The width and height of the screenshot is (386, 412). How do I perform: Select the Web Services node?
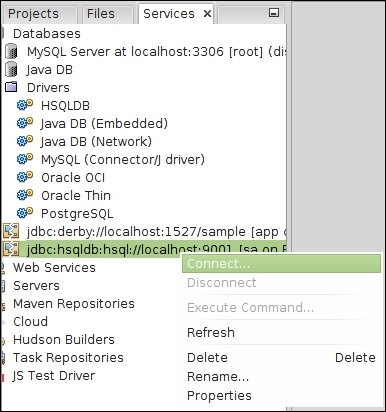[54, 268]
